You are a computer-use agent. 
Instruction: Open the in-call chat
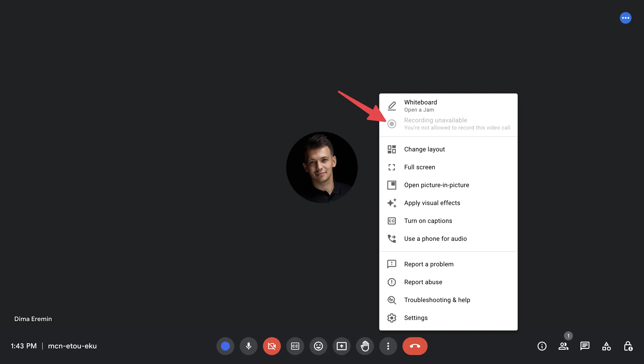[x=585, y=346]
